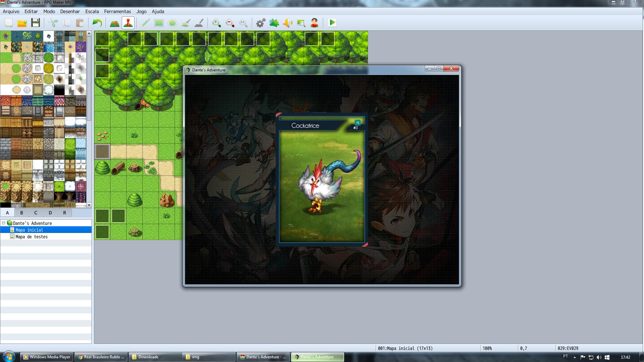Zoom in with the magnifier plus icon
This screenshot has width=644, height=362.
pyautogui.click(x=217, y=23)
